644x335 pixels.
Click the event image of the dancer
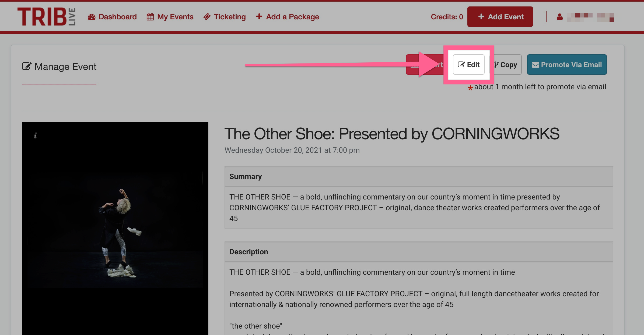(x=115, y=229)
